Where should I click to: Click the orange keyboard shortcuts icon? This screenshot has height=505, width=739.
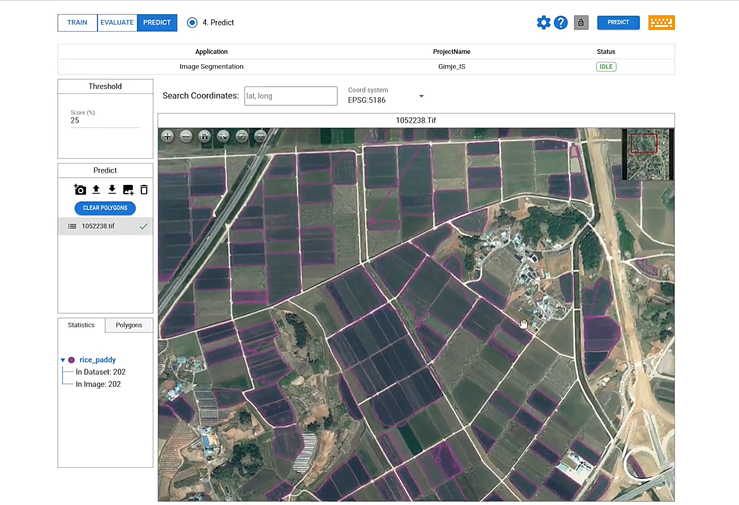point(661,22)
